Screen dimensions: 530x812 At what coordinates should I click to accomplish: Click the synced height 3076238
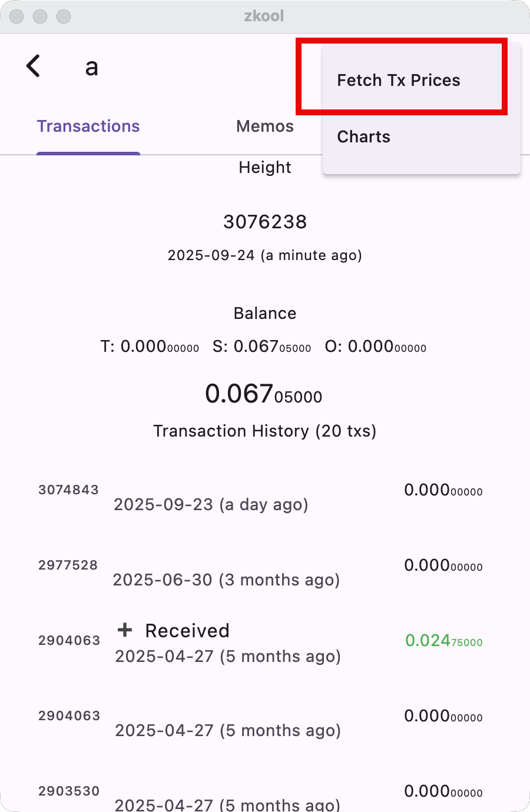point(265,222)
